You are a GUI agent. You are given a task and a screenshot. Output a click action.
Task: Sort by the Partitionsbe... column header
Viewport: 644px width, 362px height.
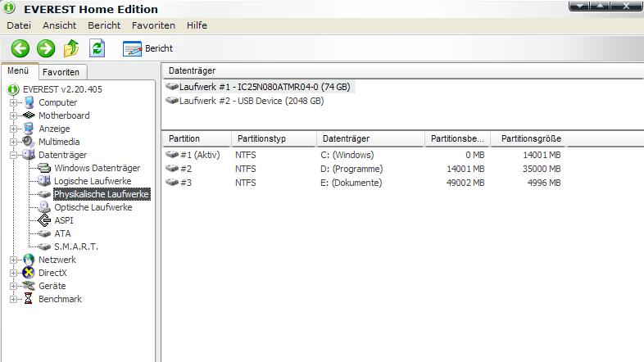pyautogui.click(x=457, y=138)
